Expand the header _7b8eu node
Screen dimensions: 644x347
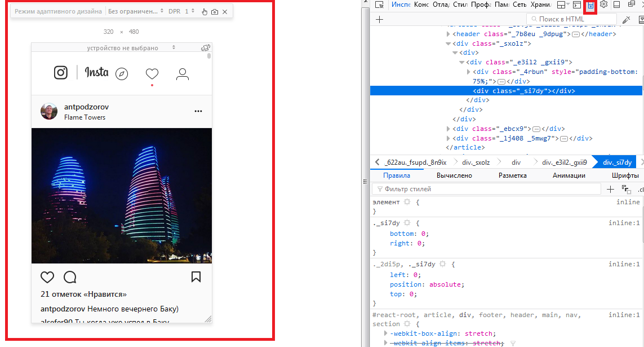(448, 34)
